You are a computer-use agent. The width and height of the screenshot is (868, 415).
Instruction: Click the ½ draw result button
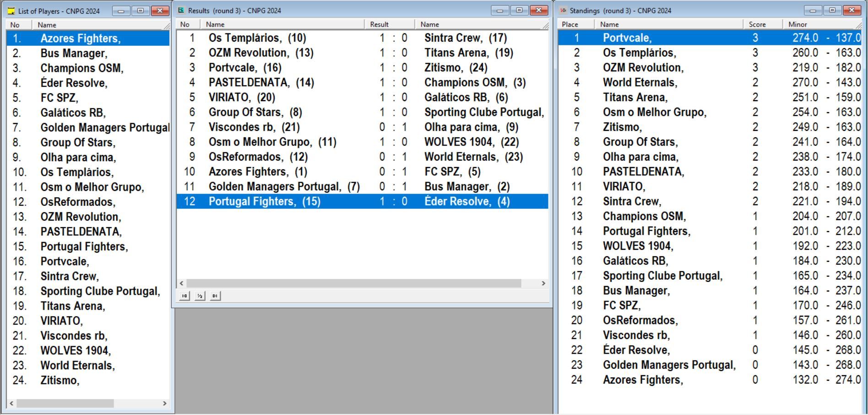pyautogui.click(x=200, y=296)
